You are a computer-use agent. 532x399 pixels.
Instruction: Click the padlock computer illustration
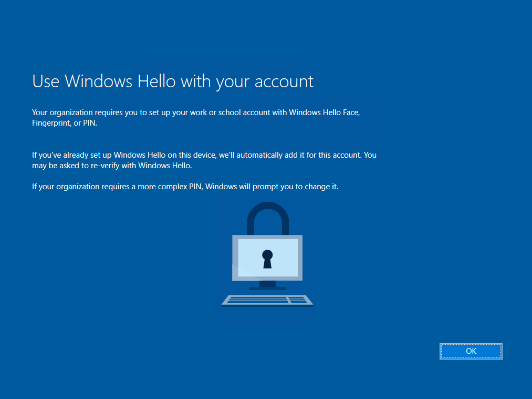tap(267, 254)
